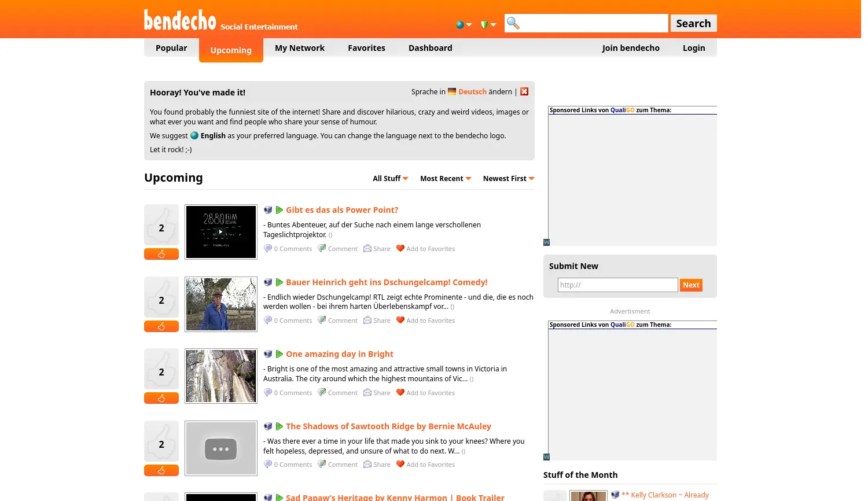Click the green shield filter icon

(x=484, y=25)
